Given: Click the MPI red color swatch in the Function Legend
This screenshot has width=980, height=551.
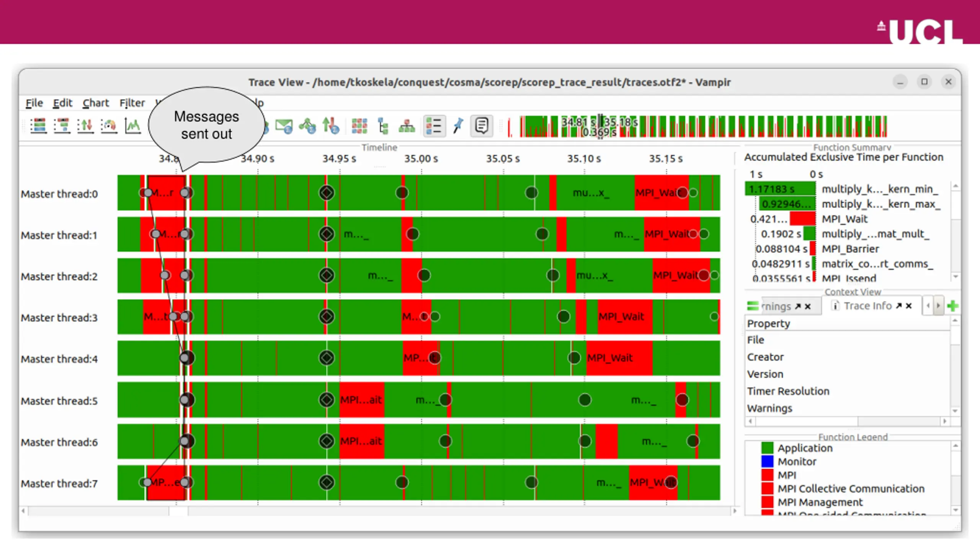Looking at the screenshot, I should pos(767,475).
